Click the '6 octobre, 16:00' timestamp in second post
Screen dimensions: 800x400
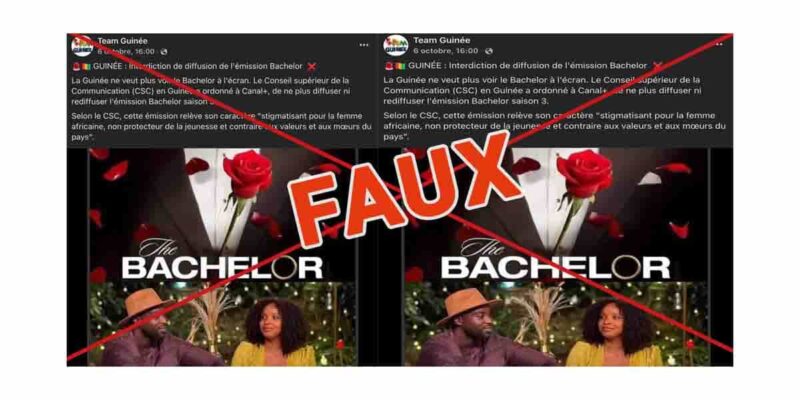(445, 51)
